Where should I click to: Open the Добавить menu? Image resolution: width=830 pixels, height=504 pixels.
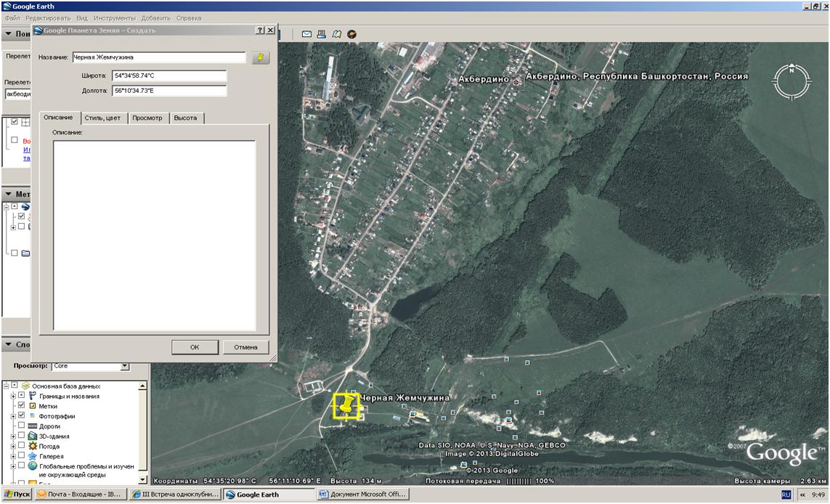(155, 18)
